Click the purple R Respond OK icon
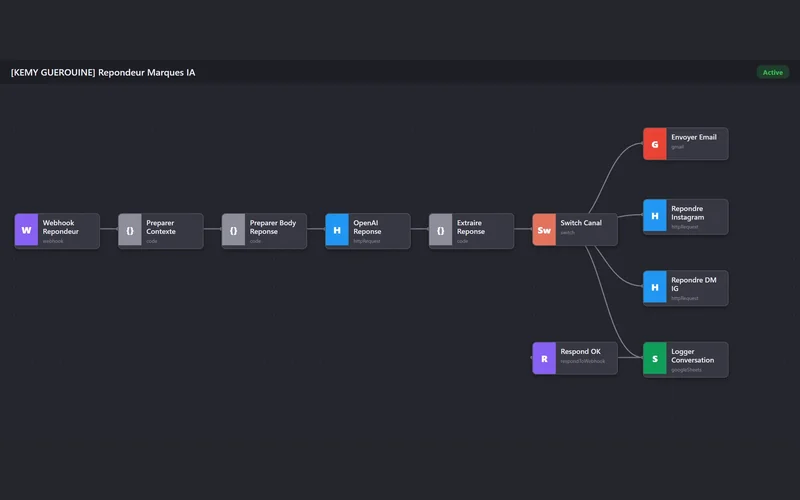 point(544,359)
